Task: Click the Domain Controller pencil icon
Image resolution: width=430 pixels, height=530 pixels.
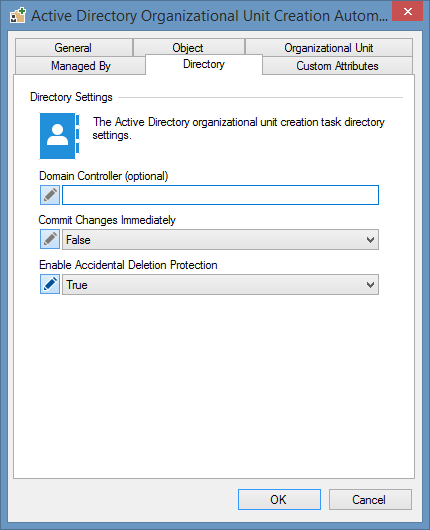Action: [50, 195]
